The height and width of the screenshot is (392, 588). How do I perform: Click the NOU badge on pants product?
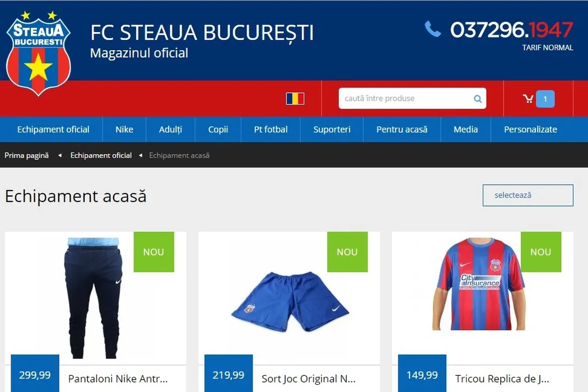[154, 251]
